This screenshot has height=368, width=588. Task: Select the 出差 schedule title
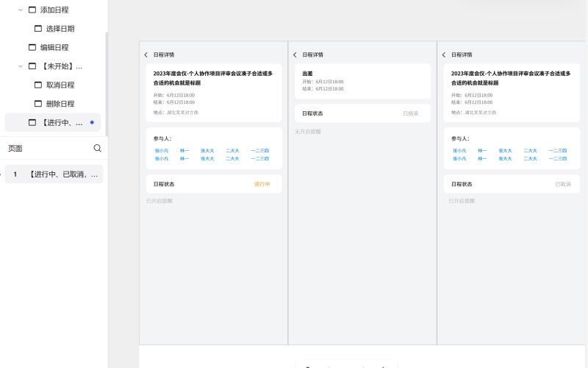(x=307, y=74)
